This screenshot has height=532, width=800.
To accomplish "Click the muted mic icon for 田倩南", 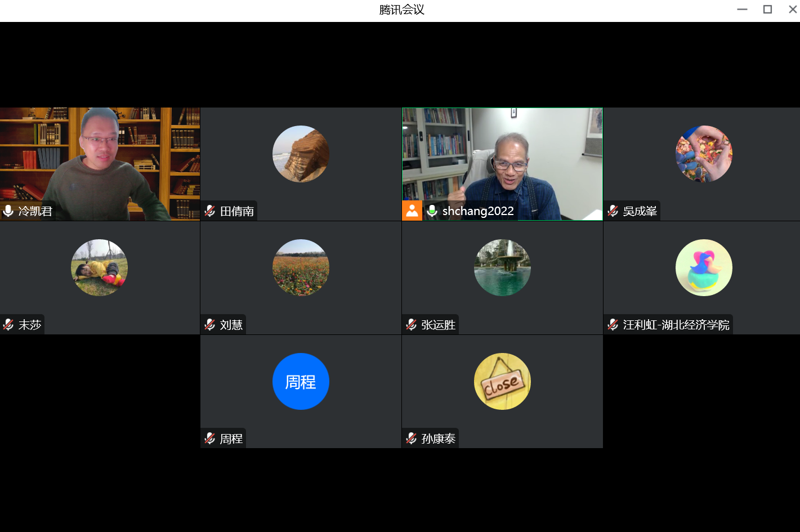I will (210, 211).
